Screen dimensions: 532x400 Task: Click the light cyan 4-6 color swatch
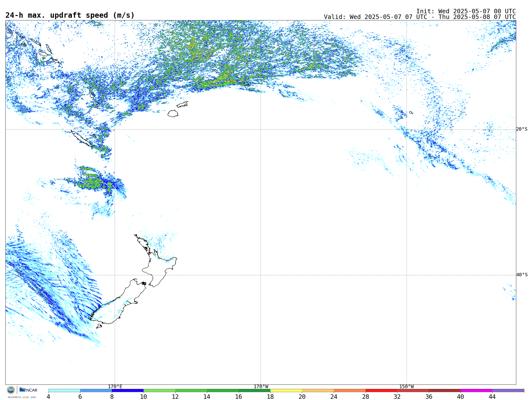(x=64, y=391)
